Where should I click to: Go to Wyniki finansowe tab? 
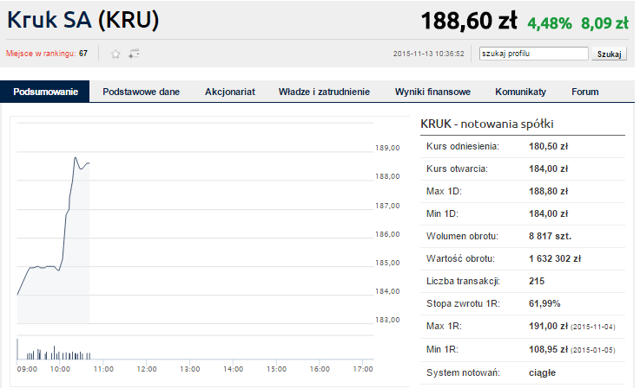433,91
